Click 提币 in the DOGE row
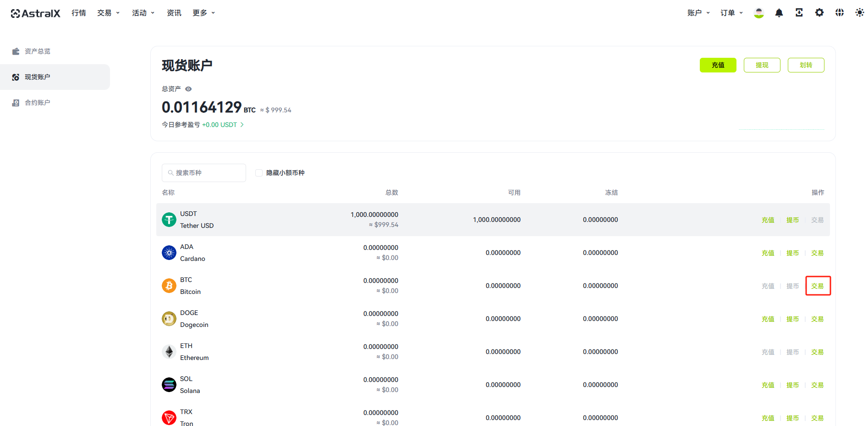Image resolution: width=868 pixels, height=426 pixels. (793, 319)
